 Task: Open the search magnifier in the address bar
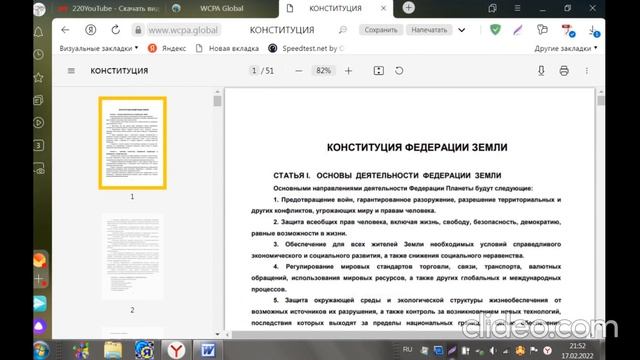pos(343,30)
